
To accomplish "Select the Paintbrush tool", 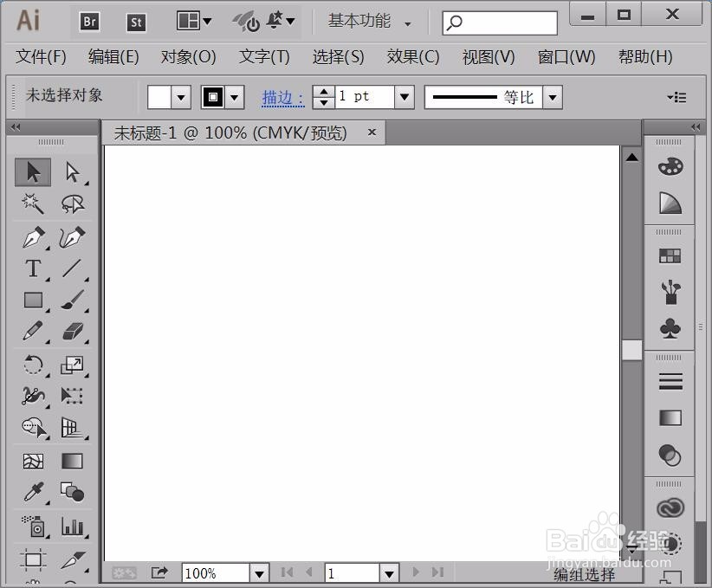I will point(72,300).
